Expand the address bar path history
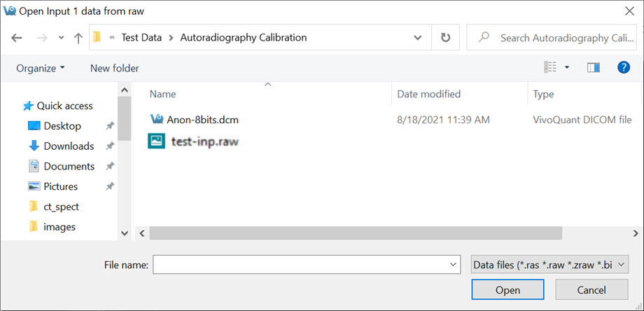 pyautogui.click(x=418, y=37)
